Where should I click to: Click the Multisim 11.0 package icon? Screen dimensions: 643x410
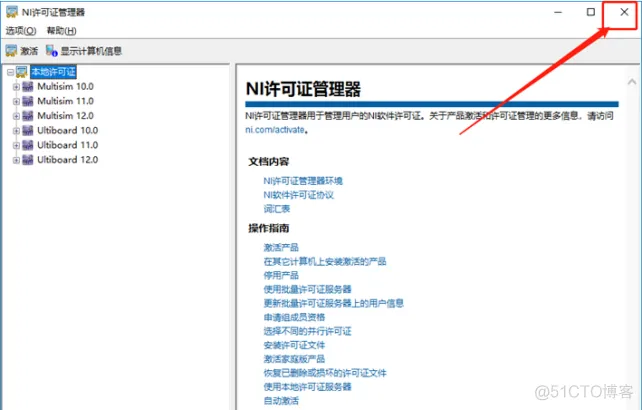27,101
